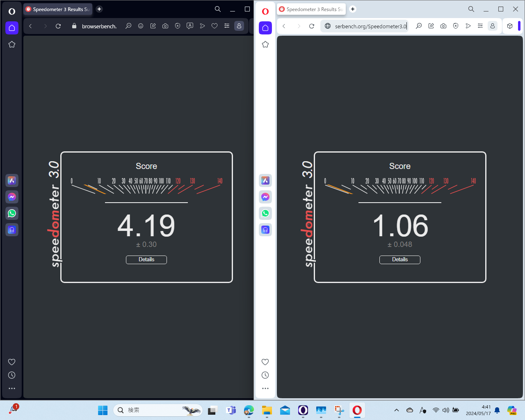Viewport: 525px width, 420px height.
Task: Toggle the bookmark heart on browserbench page
Action: pyautogui.click(x=215, y=26)
